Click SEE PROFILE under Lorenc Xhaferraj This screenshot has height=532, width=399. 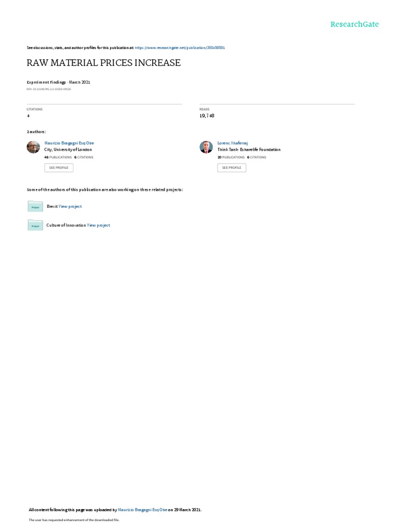232,168
